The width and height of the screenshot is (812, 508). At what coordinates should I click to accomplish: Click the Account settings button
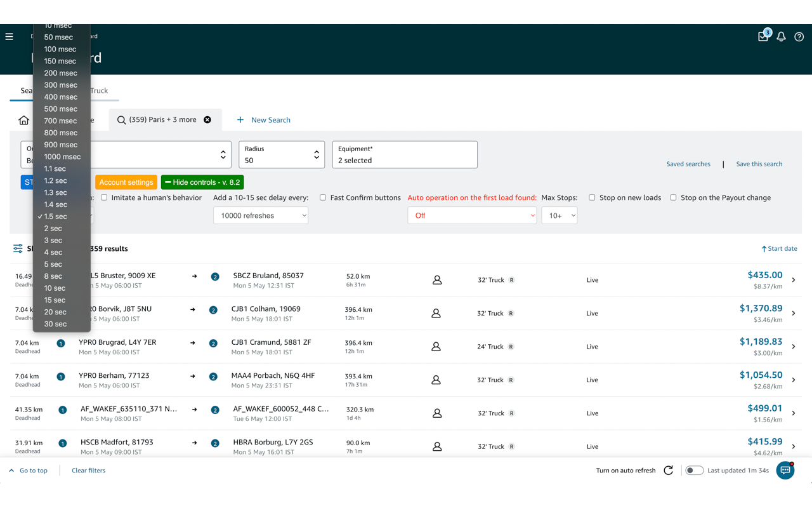coord(126,182)
